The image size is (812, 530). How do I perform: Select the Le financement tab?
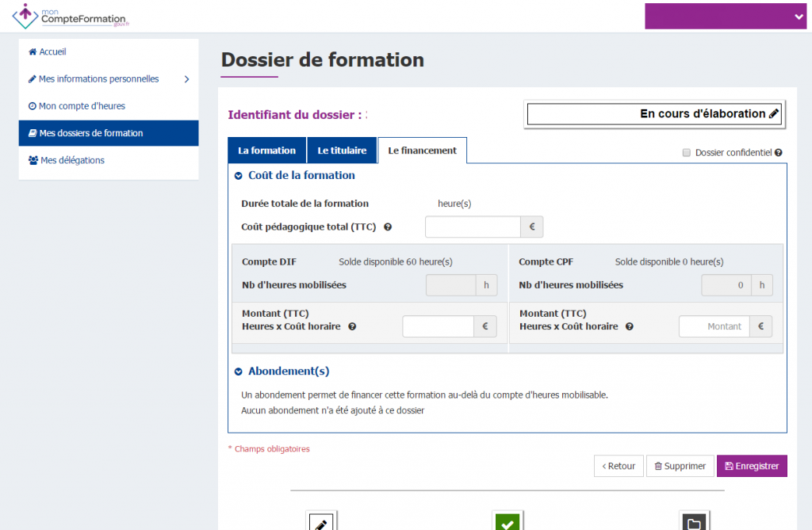point(422,151)
